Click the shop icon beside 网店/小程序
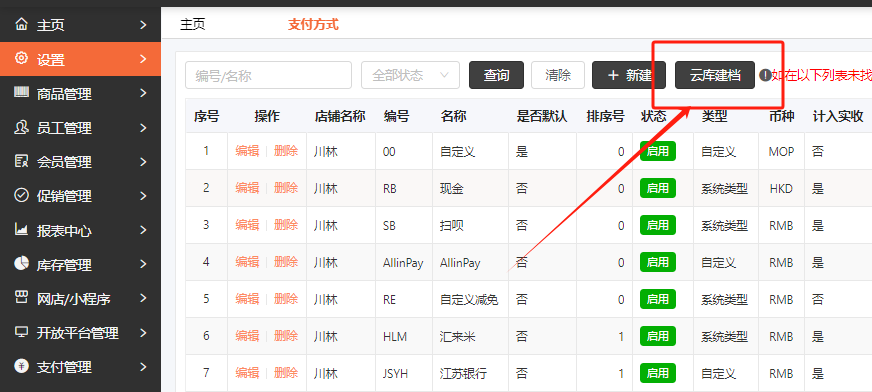Image resolution: width=872 pixels, height=392 pixels. point(21,298)
